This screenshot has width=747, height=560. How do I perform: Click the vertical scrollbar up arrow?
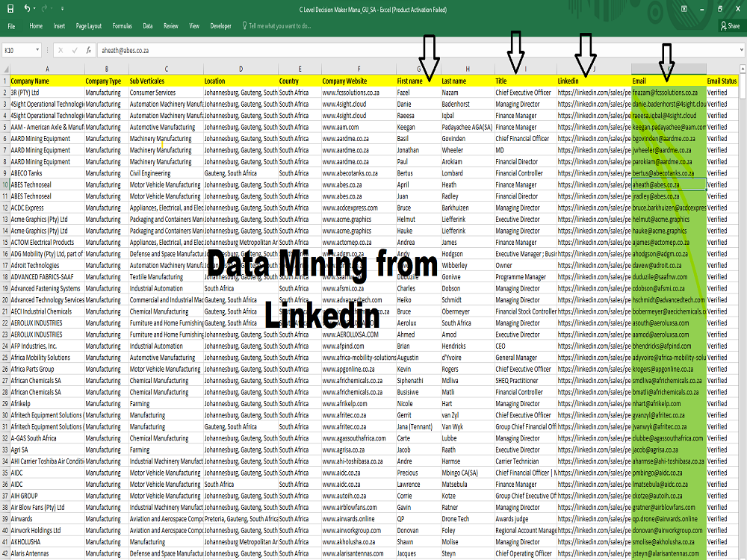point(743,69)
